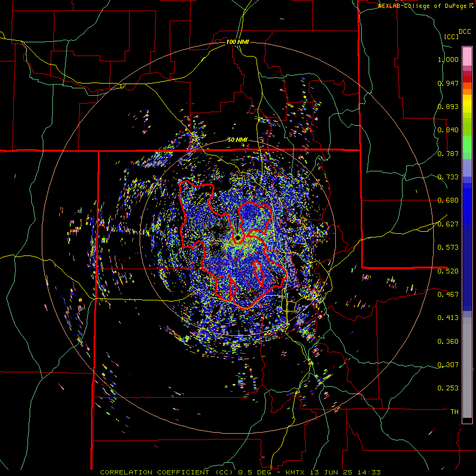Click the [CC] label above the color scale
This screenshot has height=476, width=476.
tap(451, 36)
